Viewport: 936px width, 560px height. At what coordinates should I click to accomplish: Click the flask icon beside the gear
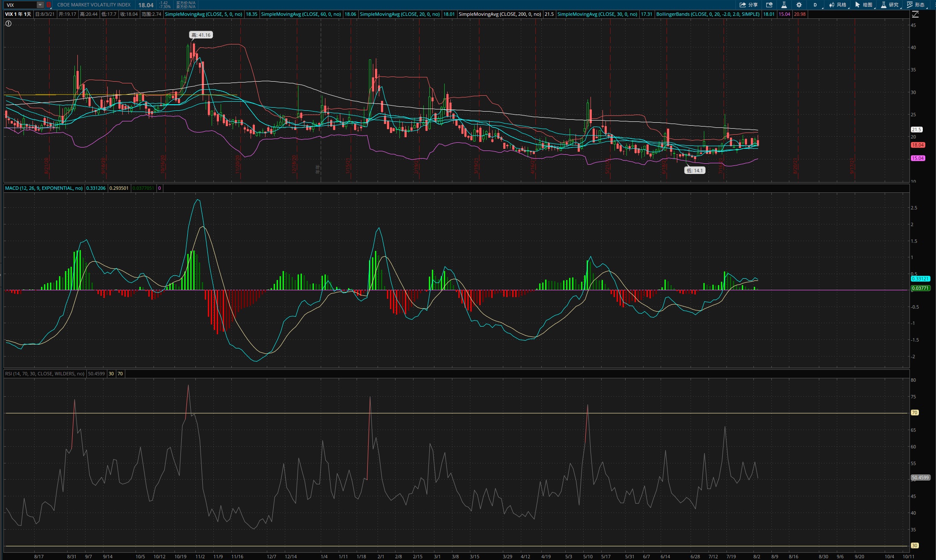[x=784, y=5]
